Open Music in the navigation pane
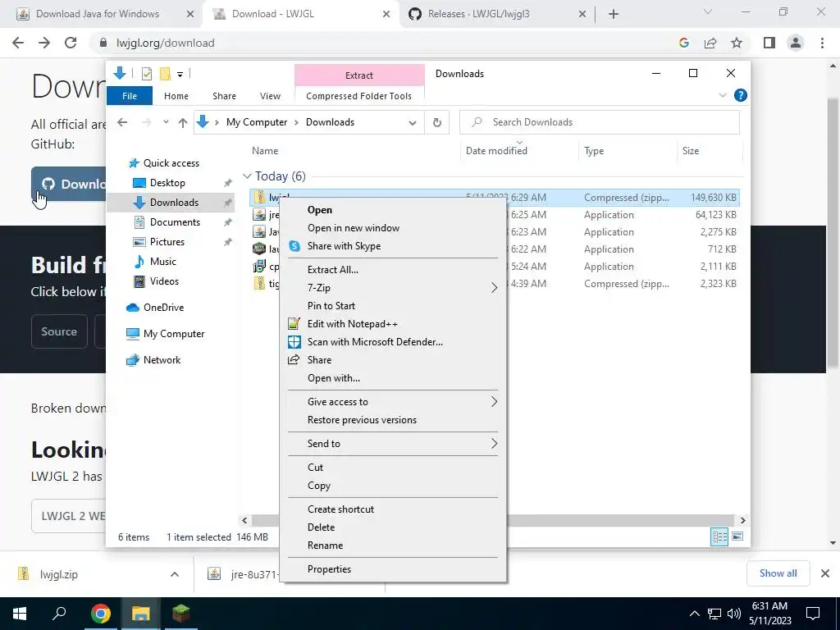Viewport: 840px width, 630px height. coord(163,262)
